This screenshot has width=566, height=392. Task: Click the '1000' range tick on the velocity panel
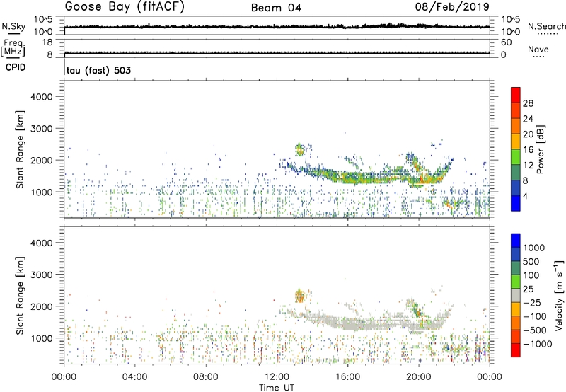(42, 338)
